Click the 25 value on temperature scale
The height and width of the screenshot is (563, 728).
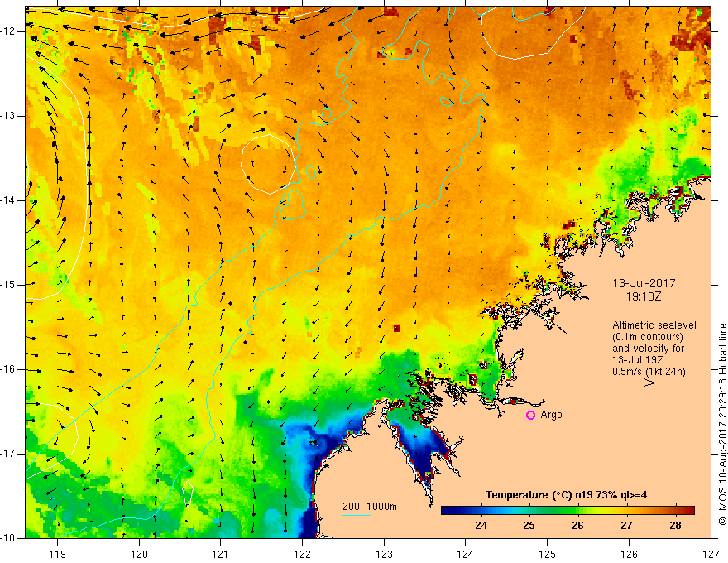tap(529, 526)
